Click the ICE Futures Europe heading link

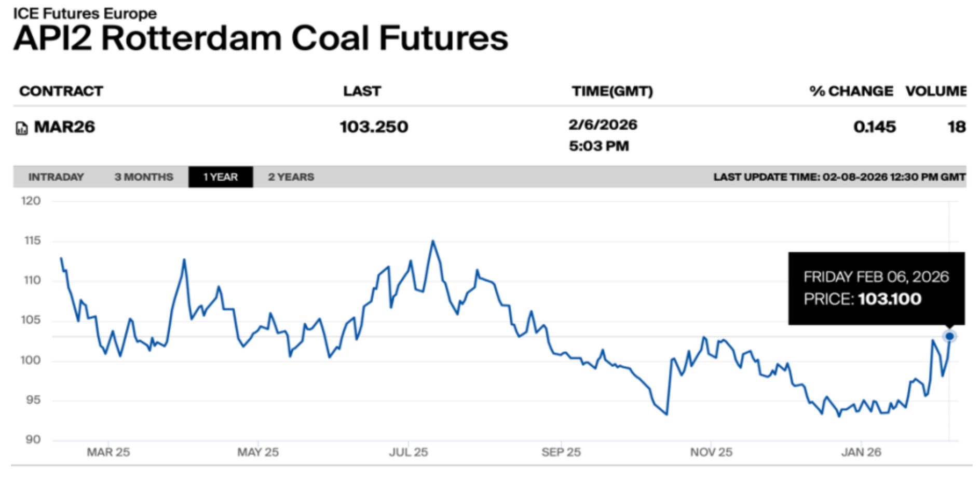pyautogui.click(x=85, y=13)
